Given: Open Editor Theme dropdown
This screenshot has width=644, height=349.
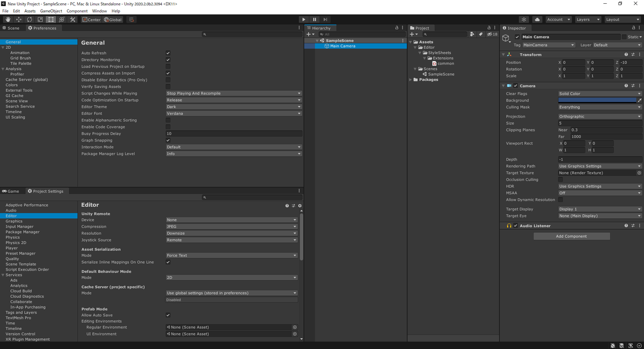Looking at the screenshot, I should (233, 107).
